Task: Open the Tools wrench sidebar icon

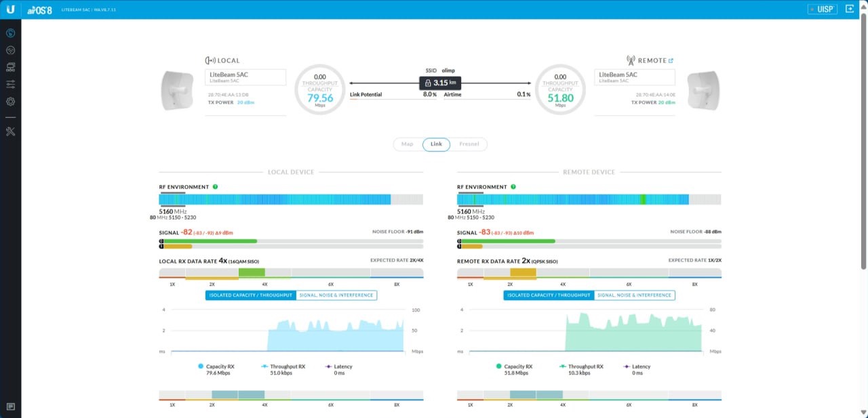Action: coord(10,131)
